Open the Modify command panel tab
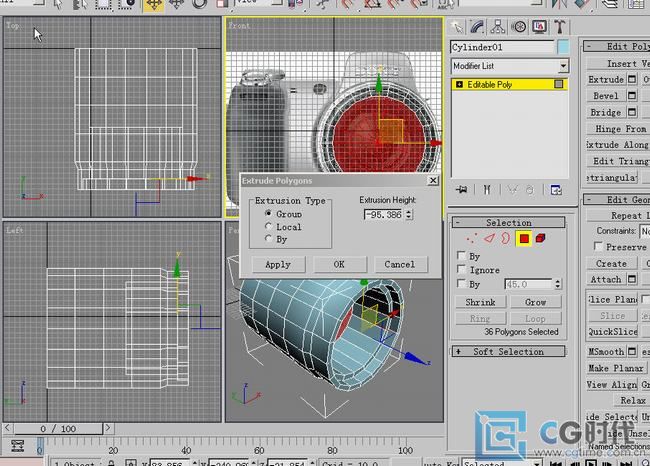Screen dimensions: 650x466 477,27
